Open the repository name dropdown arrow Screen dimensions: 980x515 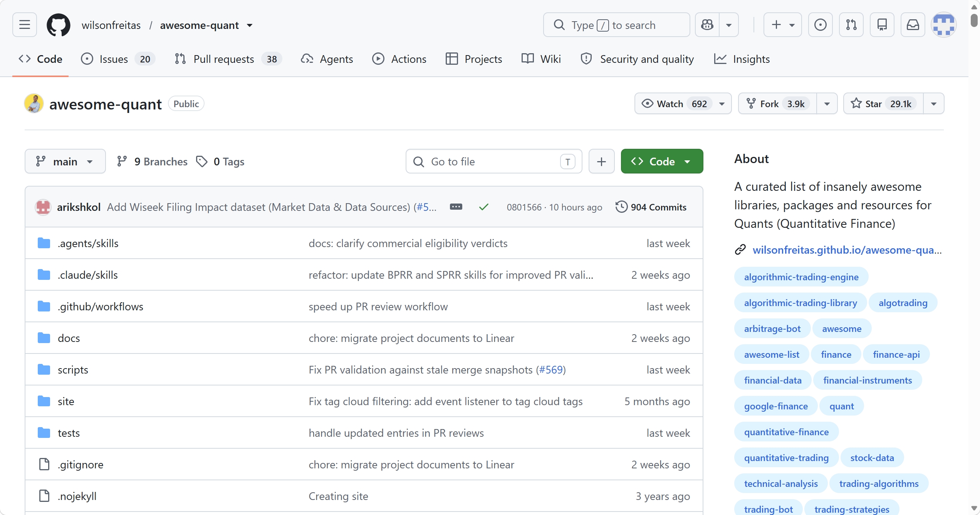point(250,25)
